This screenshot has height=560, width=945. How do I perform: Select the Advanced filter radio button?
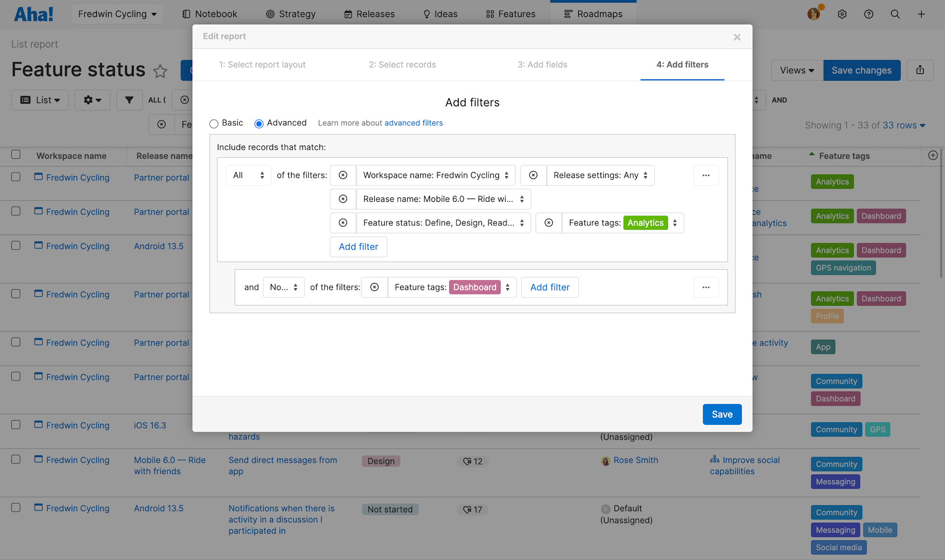point(259,124)
